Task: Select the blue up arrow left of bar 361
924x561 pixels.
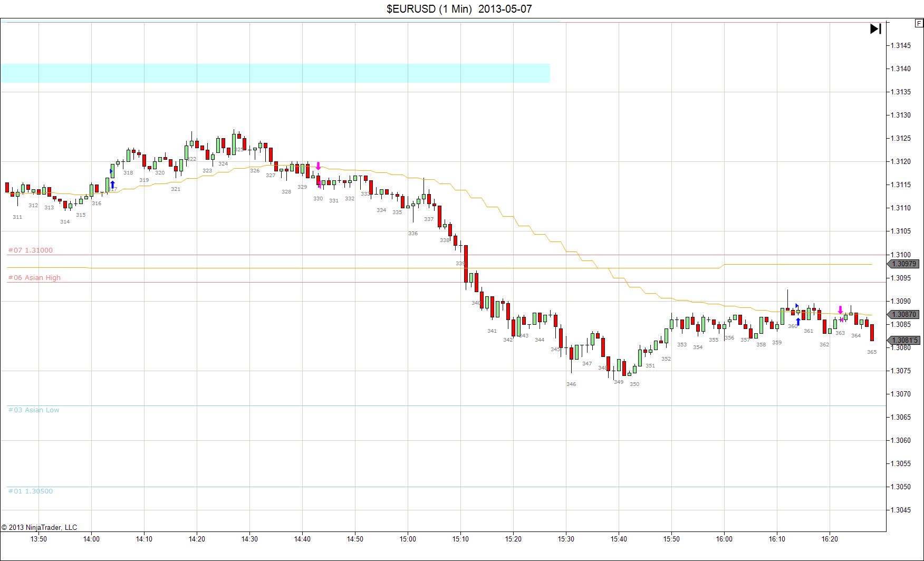Action: click(x=798, y=321)
